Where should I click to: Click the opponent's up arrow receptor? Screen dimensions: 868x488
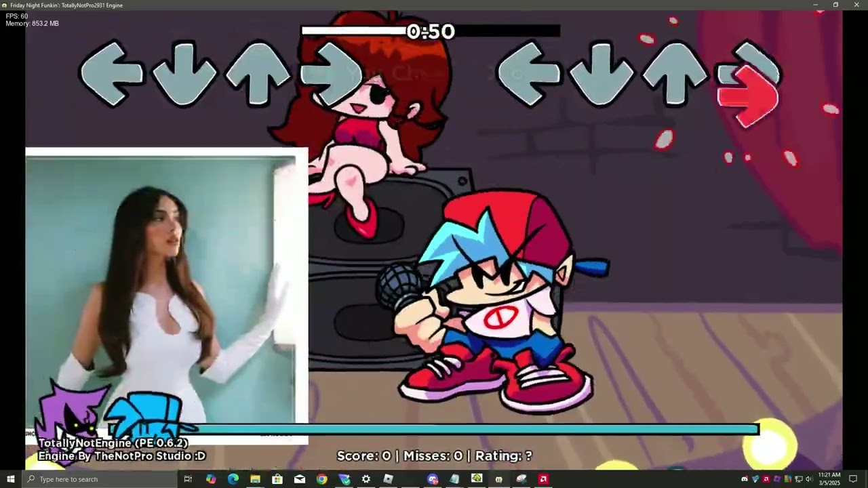coord(258,73)
